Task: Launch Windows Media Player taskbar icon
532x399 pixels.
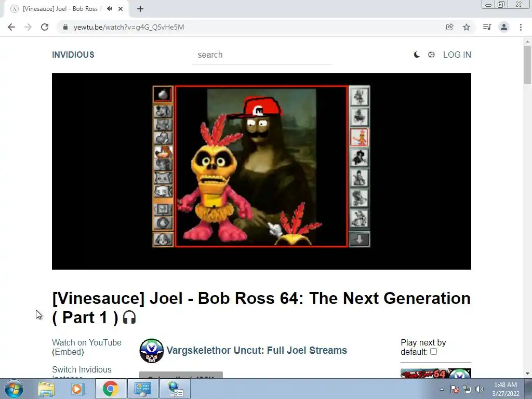Action: (x=78, y=389)
